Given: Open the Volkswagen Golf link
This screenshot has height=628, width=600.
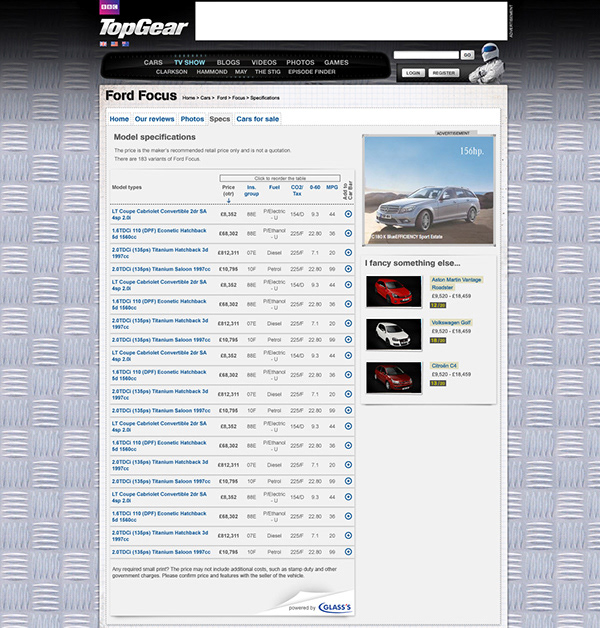Looking at the screenshot, I should click(451, 322).
